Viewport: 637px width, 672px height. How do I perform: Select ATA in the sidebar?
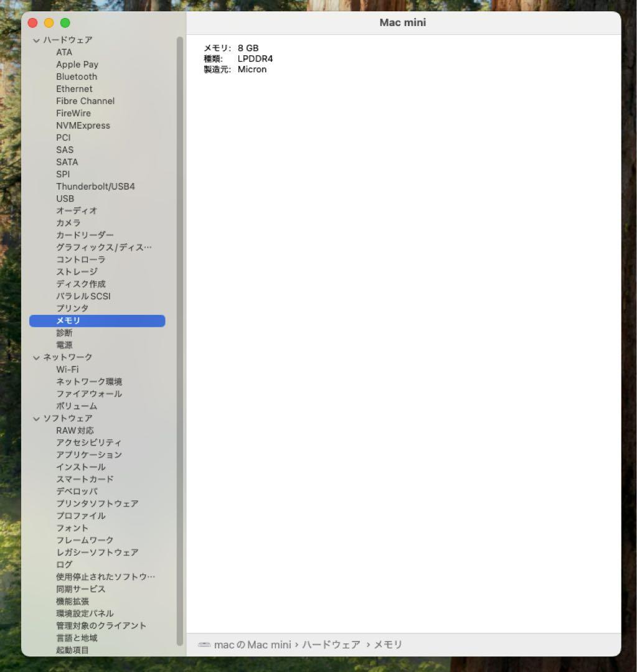(x=64, y=52)
